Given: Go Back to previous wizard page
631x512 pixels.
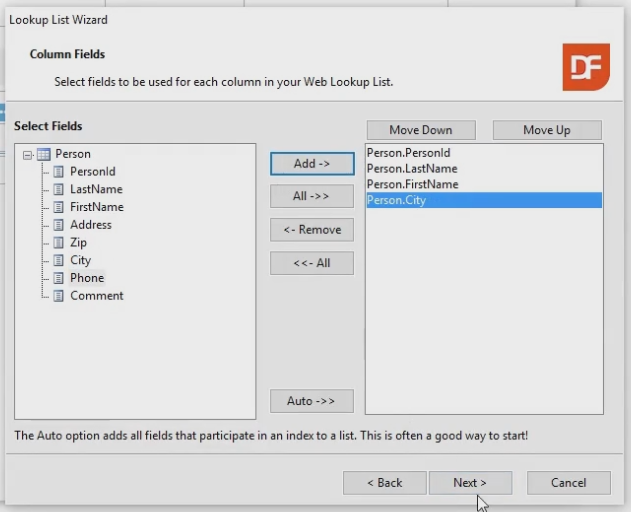Looking at the screenshot, I should pyautogui.click(x=384, y=483).
